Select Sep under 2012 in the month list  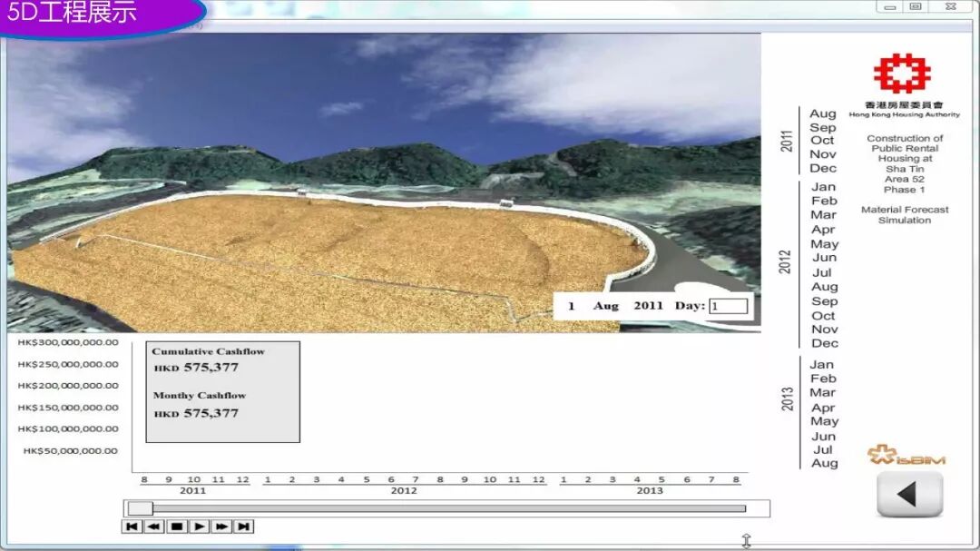pos(824,300)
